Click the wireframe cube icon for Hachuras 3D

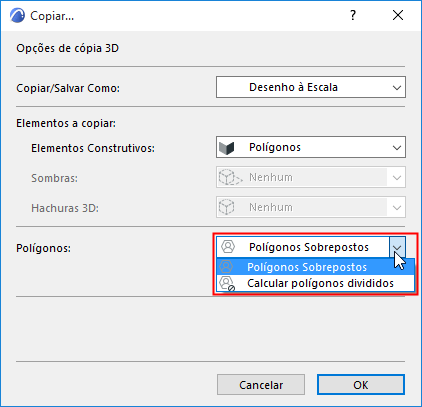pyautogui.click(x=227, y=207)
